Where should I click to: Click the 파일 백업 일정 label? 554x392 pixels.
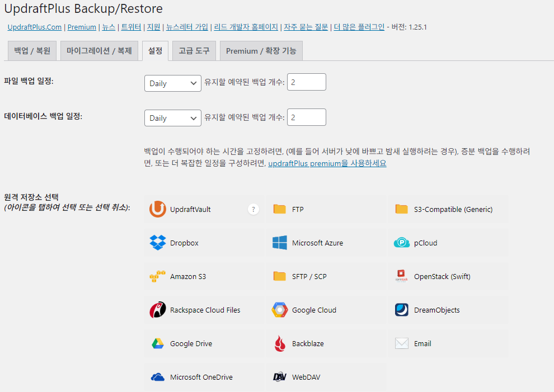(29, 81)
